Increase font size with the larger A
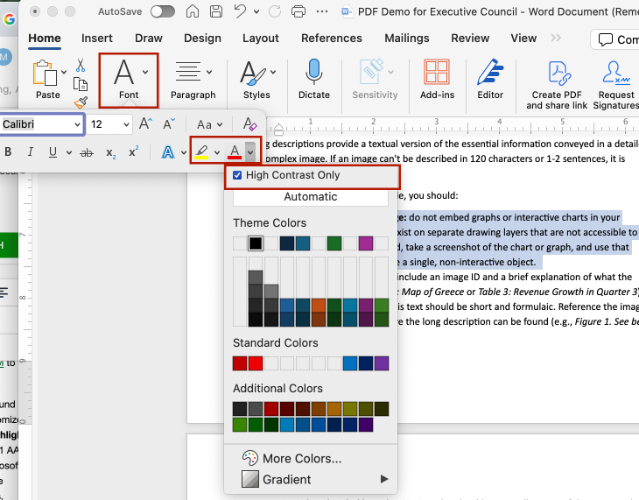The height and width of the screenshot is (500, 639). pyautogui.click(x=145, y=123)
